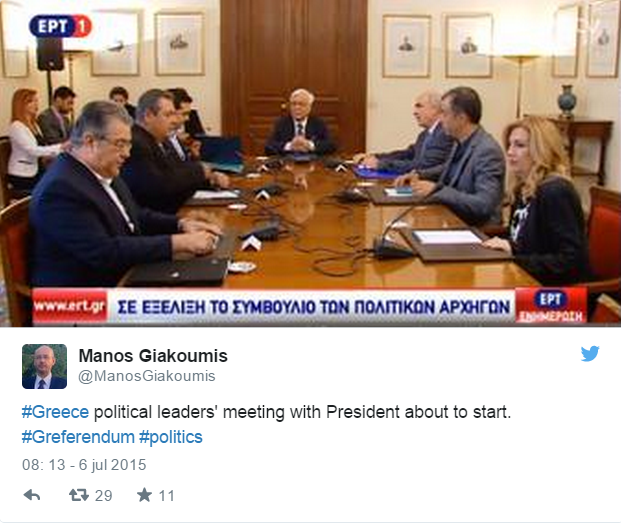This screenshot has width=621, height=524.
Task: Click the www.ert.gr label on banner
Action: [x=70, y=306]
